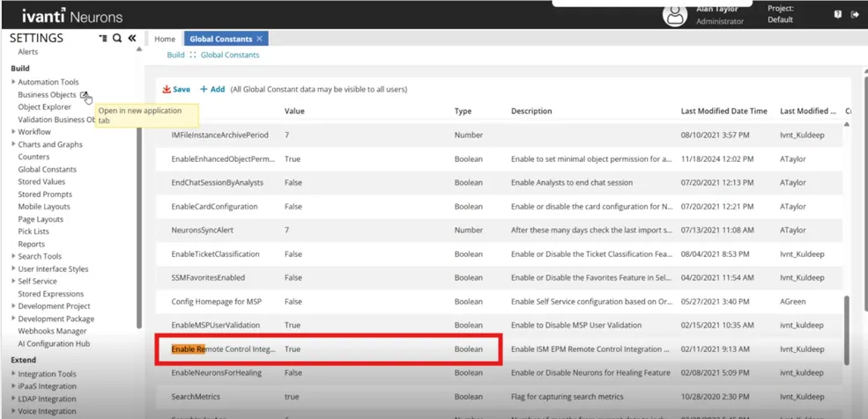Expand LDAP Integration tree node
This screenshot has height=419, width=868.
point(13,399)
